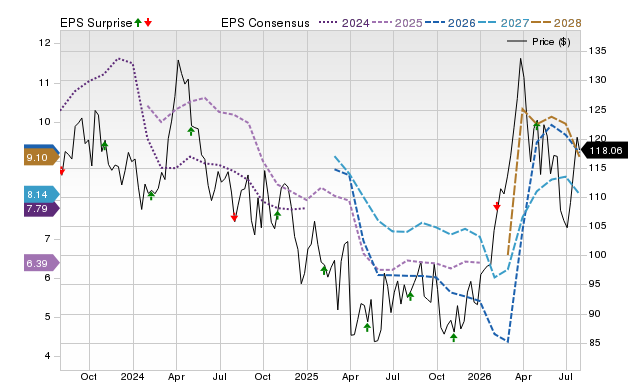Click the EPS Surprise legend label
640x382 pixels.
(x=96, y=23)
